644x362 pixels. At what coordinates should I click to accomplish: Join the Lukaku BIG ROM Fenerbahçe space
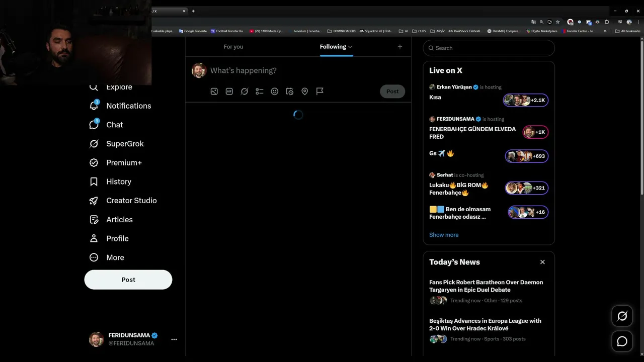click(527, 188)
